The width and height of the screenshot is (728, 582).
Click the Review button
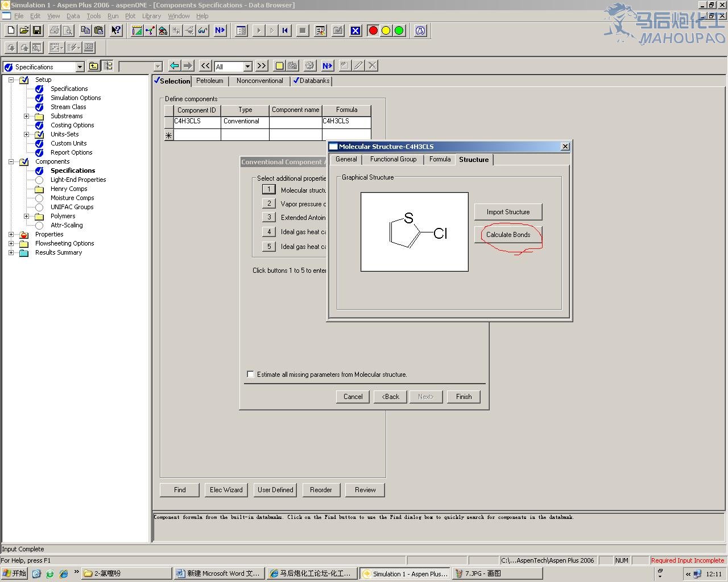[x=365, y=490]
